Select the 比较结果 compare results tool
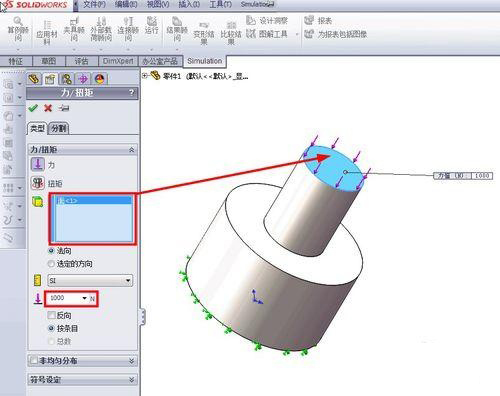 click(231, 33)
